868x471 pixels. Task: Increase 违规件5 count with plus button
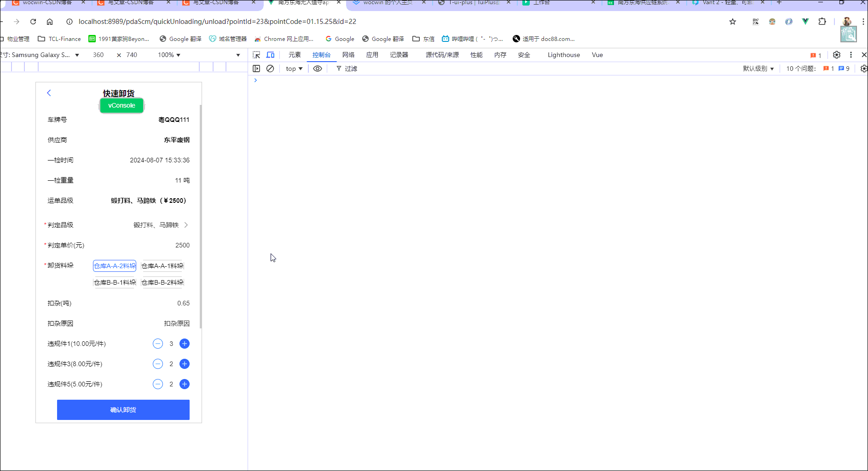coord(185,384)
